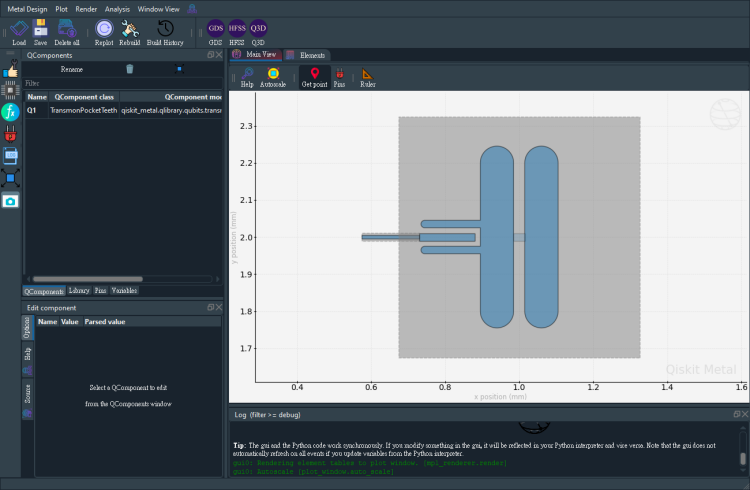
Task: Float the Log panel
Action: [737, 414]
